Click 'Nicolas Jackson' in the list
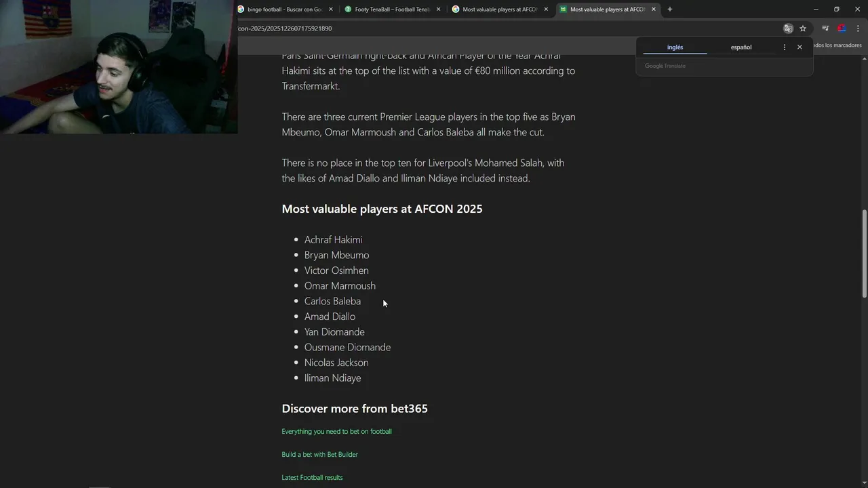The width and height of the screenshot is (868, 488). click(x=336, y=363)
